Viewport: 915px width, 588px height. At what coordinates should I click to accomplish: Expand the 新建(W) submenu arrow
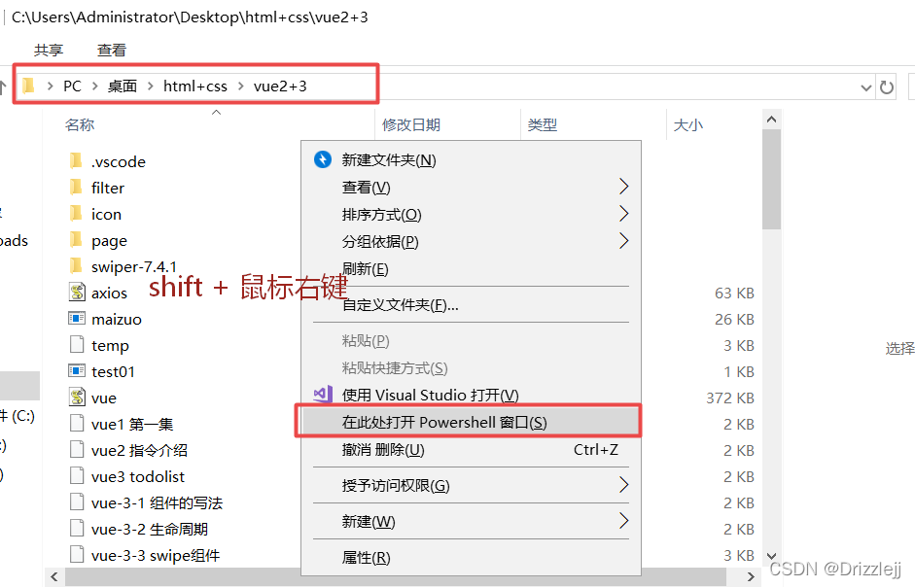624,520
